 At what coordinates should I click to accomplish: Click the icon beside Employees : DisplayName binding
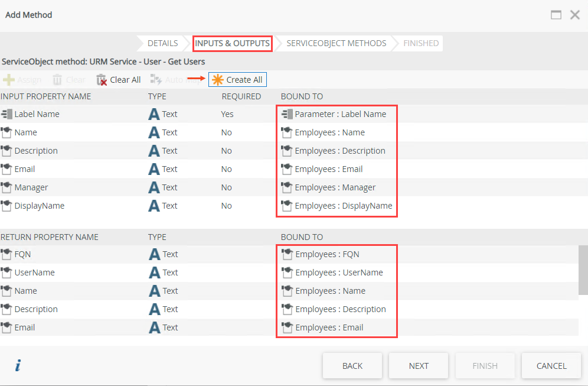point(287,206)
